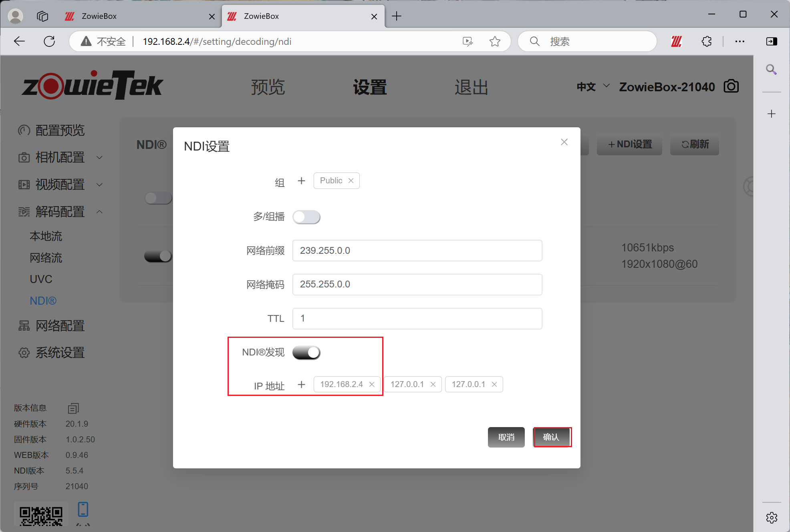Click the camera snapshot icon near ZowieBox-21040
Screen dimensions: 790x532
(x=731, y=86)
